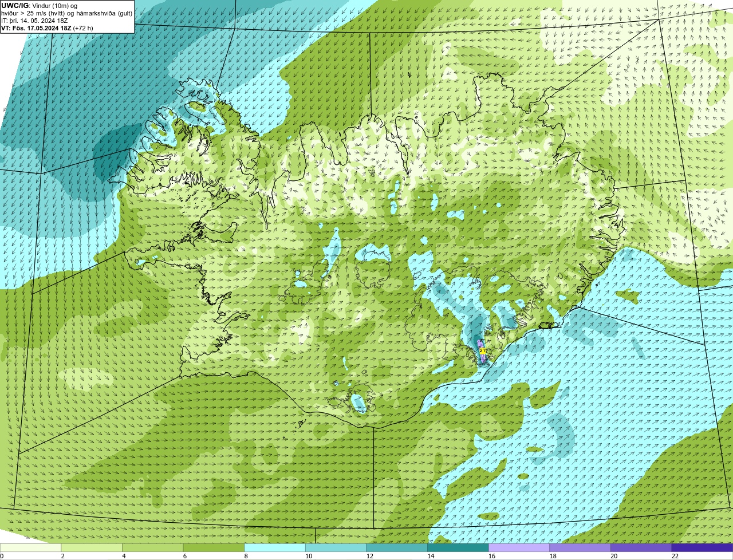Click the 'hviður > 25 m/s (hvítt)' description line
Image resolution: width=733 pixels, height=560 pixels.
[x=66, y=13]
